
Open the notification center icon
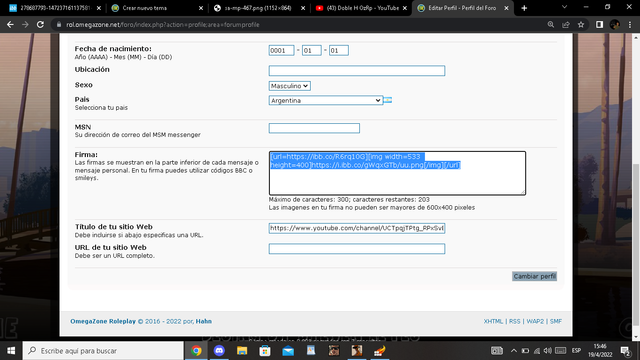coord(625,351)
